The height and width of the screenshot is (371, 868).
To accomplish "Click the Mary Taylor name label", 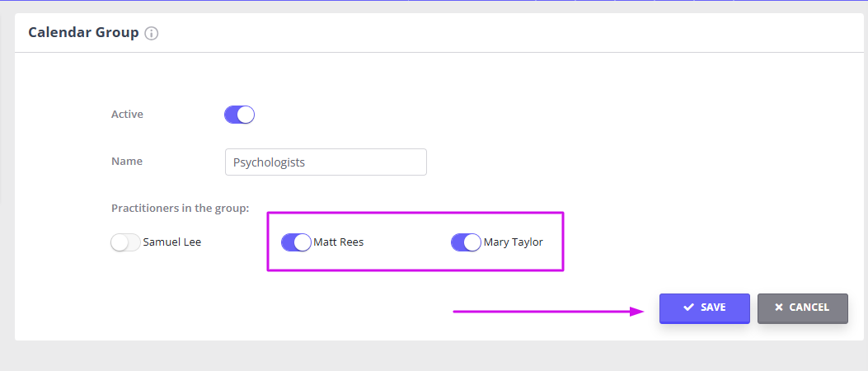I will point(514,242).
